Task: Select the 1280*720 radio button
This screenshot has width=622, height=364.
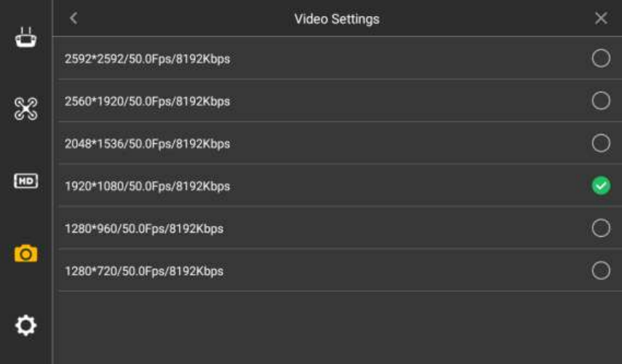Action: click(601, 270)
